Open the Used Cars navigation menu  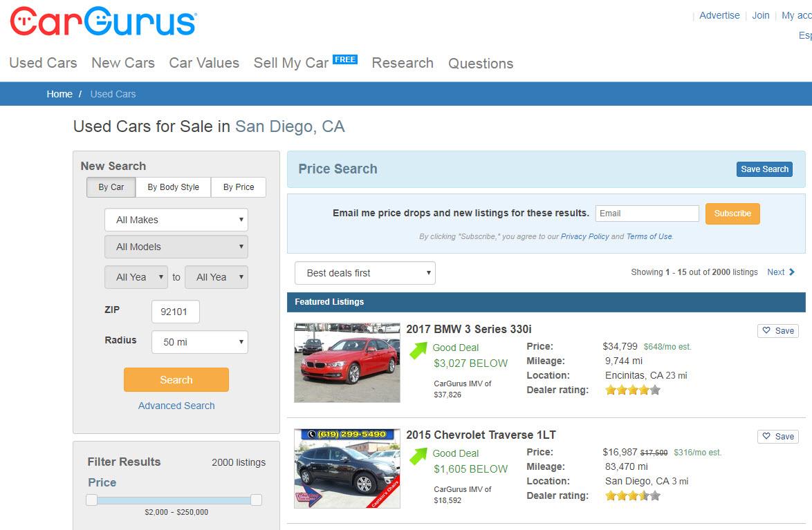[43, 63]
